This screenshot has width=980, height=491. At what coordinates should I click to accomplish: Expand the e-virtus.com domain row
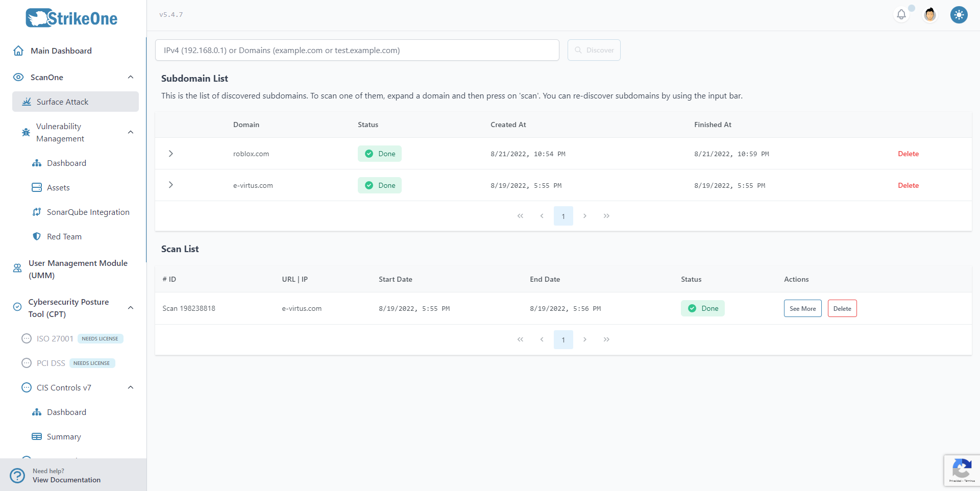coord(171,185)
